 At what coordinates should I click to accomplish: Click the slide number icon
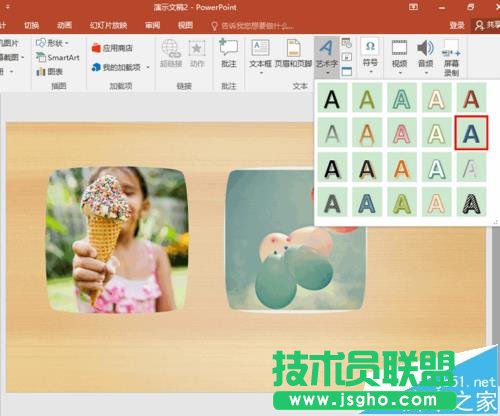click(x=347, y=57)
